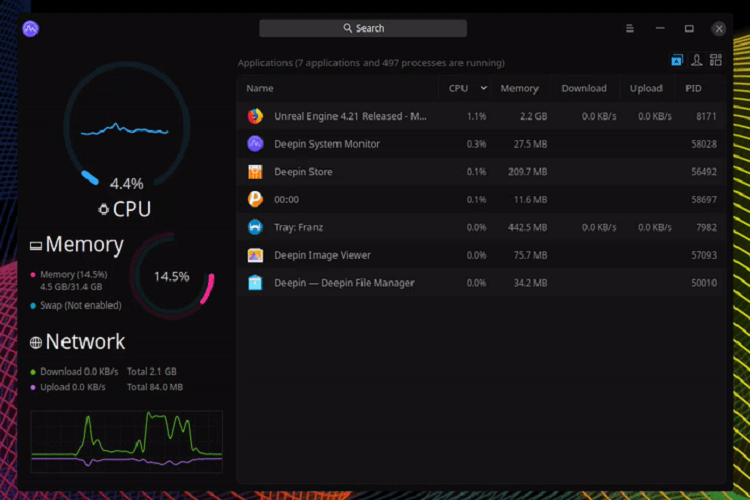Screen dimensions: 750x500
Task: Click the CPU usage line graph
Action: click(124, 129)
